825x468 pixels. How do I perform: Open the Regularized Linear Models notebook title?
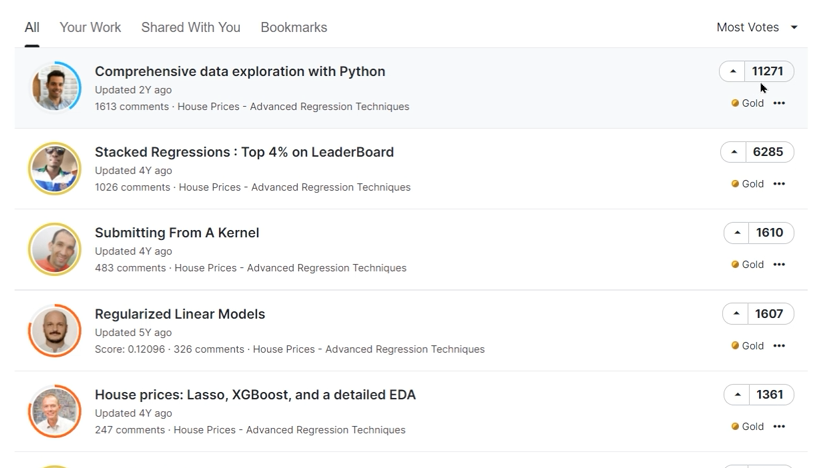pyautogui.click(x=180, y=314)
